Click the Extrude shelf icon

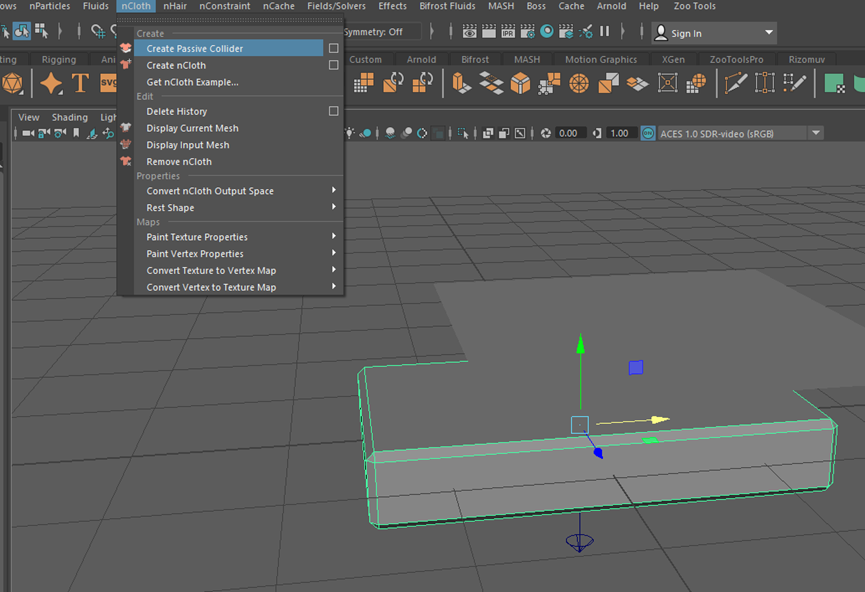(x=461, y=84)
